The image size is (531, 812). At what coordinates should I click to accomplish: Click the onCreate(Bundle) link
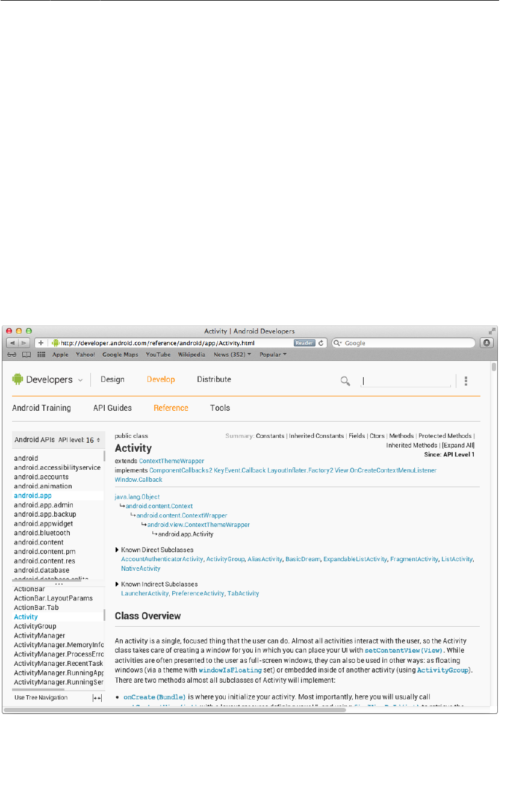pos(155,697)
